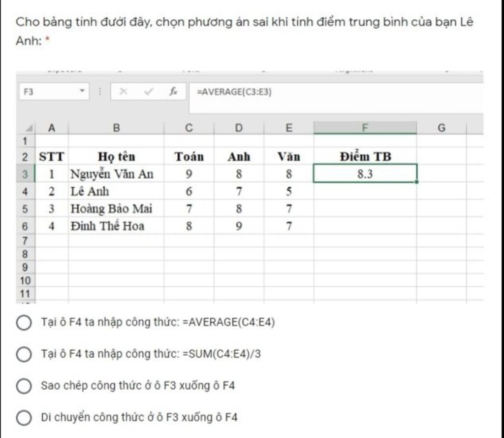Screen dimensions: 504x438
Task: Click the Select All corner triangle
Action: pos(29,129)
